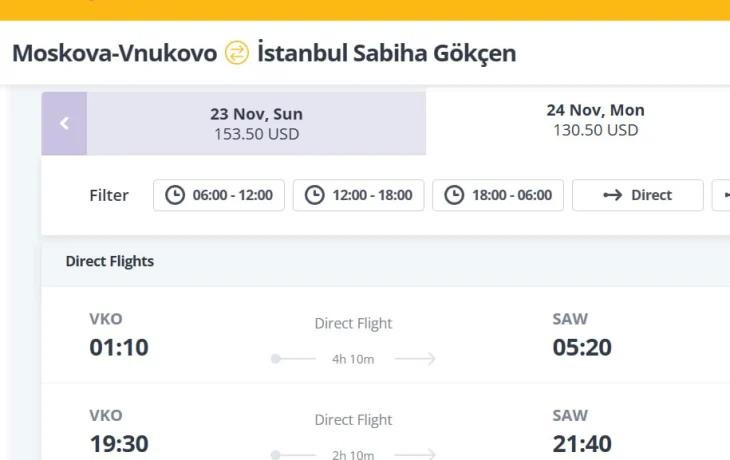Viewport: 730px width, 460px height.
Task: Go to previous dates with left arrow
Action: point(64,123)
